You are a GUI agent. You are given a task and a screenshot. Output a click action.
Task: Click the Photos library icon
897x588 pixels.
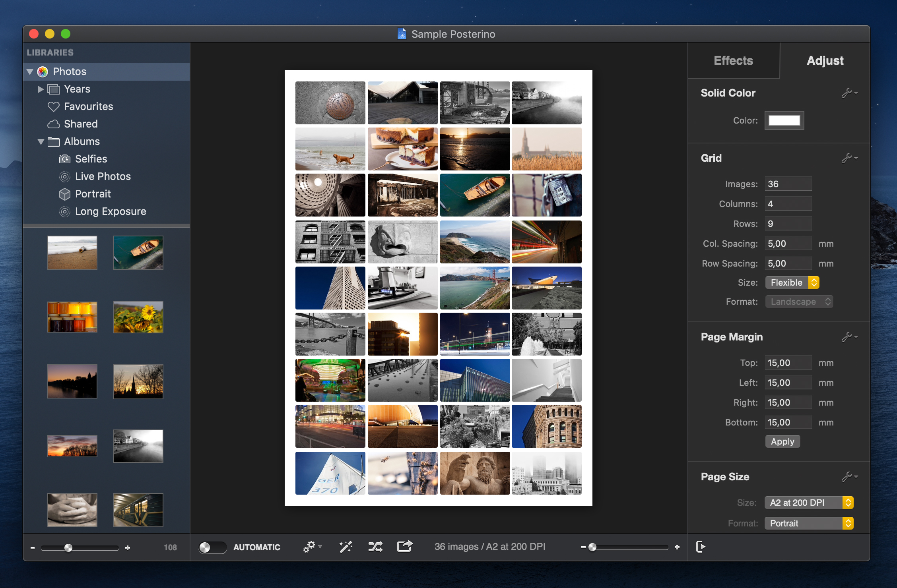tap(43, 72)
